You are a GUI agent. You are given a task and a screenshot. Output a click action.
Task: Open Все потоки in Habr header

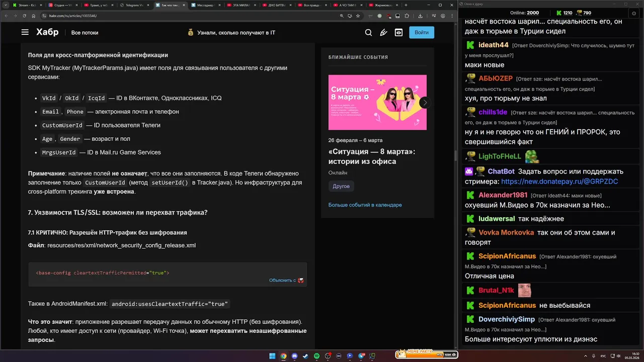85,33
